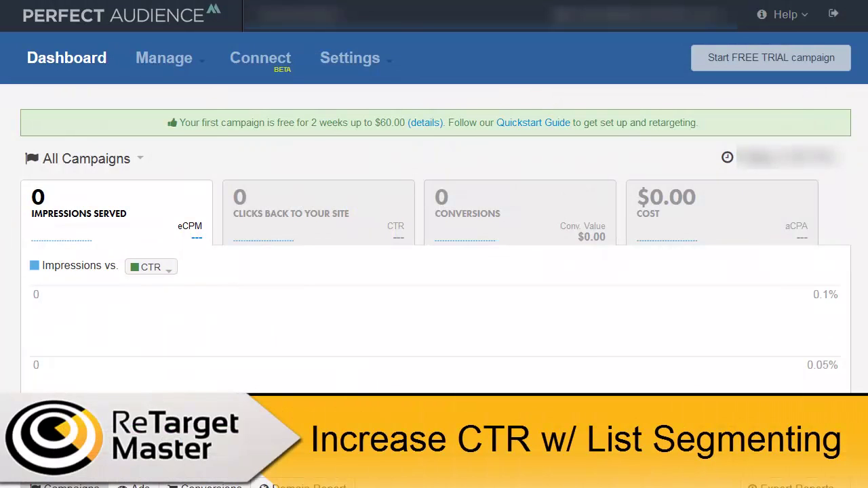Go to the Dashboard section
This screenshot has height=488, width=868.
66,58
